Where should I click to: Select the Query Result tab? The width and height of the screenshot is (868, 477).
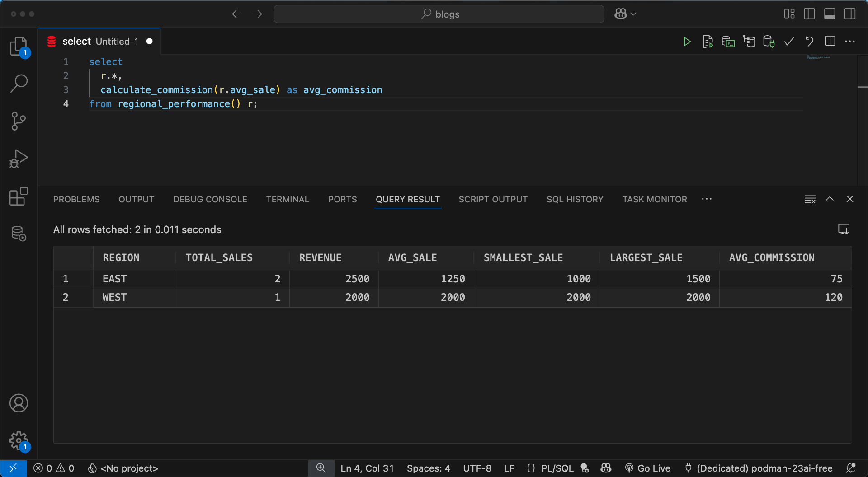click(408, 199)
